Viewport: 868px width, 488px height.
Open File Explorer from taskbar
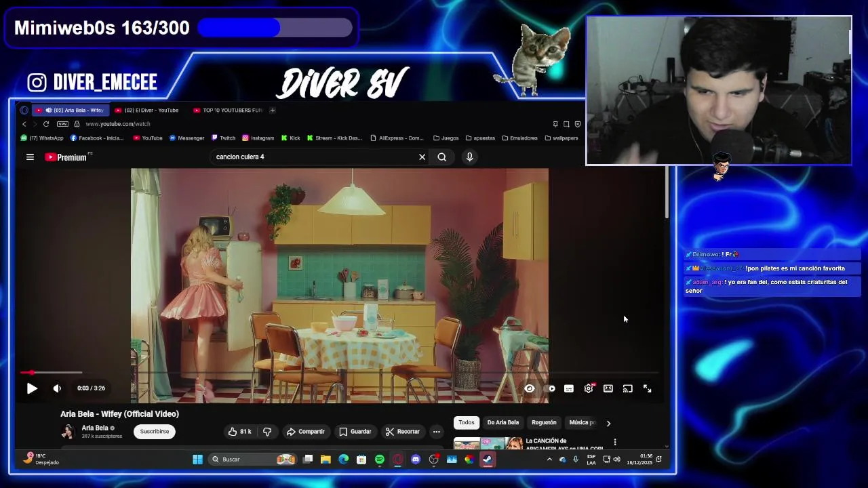pos(325,459)
